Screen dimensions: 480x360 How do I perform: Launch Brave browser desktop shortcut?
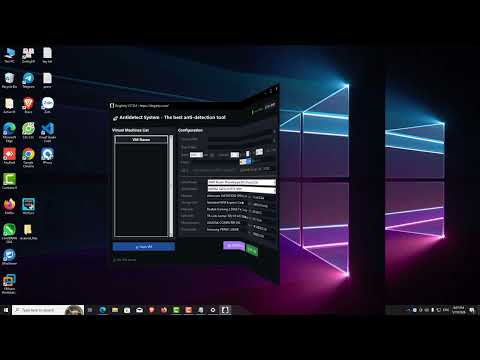(x=28, y=105)
